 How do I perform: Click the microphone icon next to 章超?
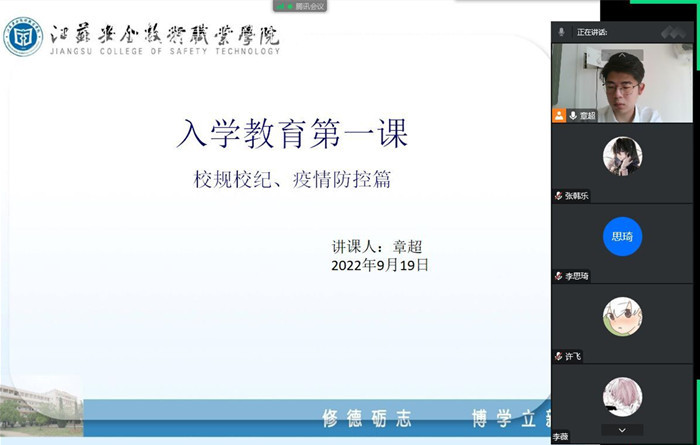(573, 116)
